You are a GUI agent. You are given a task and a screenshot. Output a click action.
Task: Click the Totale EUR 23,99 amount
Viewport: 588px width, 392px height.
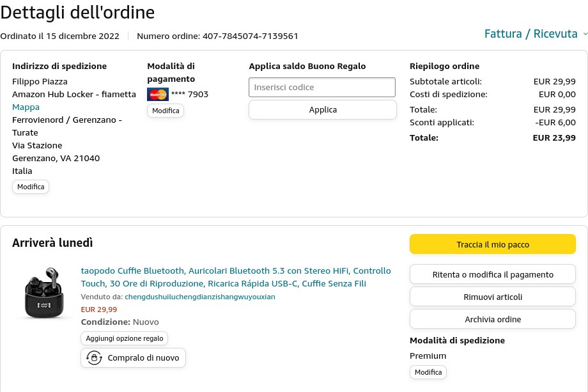554,137
